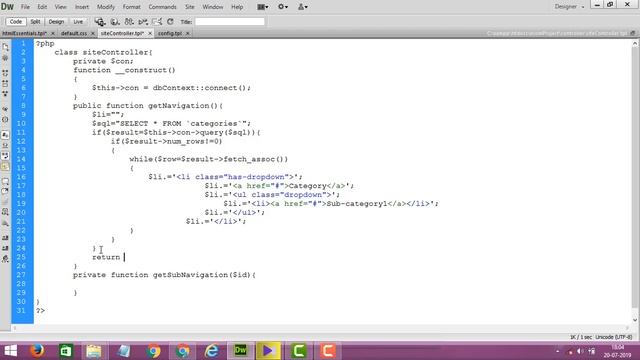Open the Site dropdown icon in menu bar

[302, 7]
